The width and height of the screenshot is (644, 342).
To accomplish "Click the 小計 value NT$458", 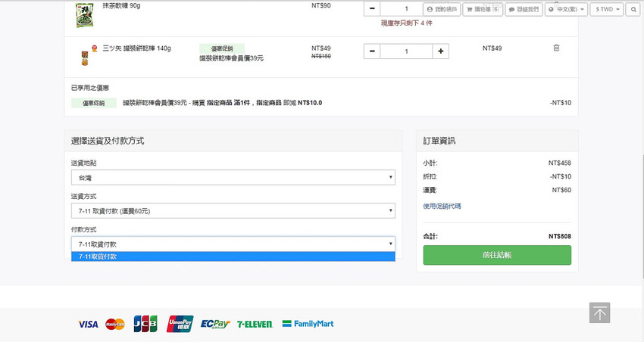I will click(559, 163).
